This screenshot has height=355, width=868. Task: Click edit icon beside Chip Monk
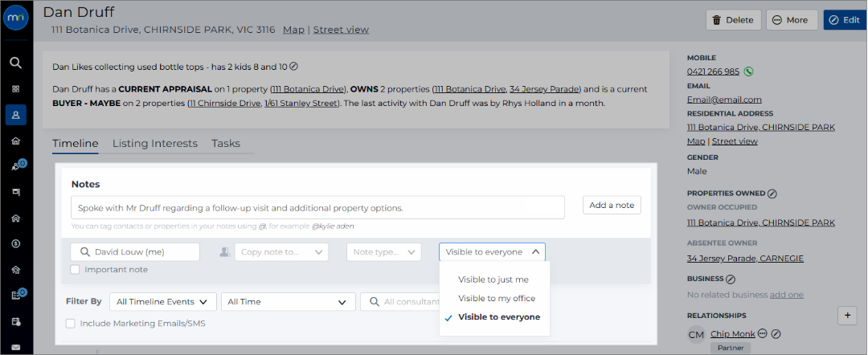pos(776,334)
